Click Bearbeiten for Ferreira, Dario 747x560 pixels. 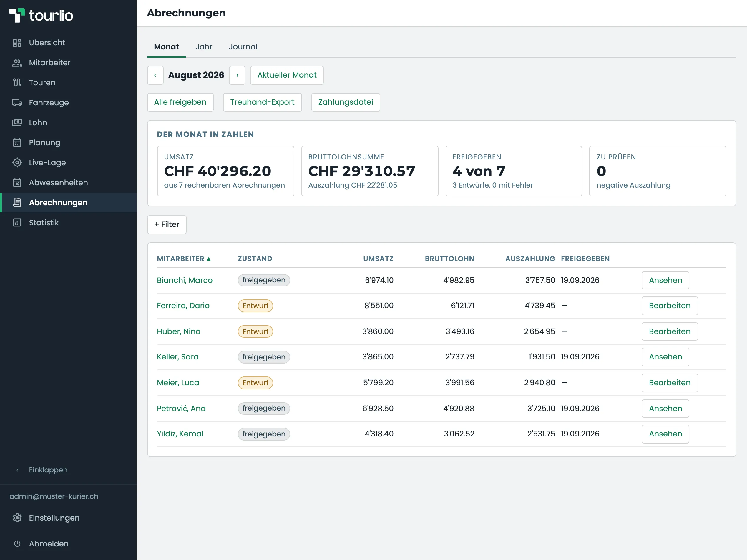670,306
